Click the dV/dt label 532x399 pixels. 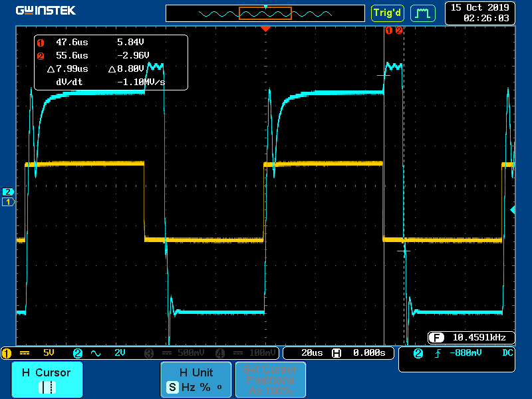[x=69, y=82]
